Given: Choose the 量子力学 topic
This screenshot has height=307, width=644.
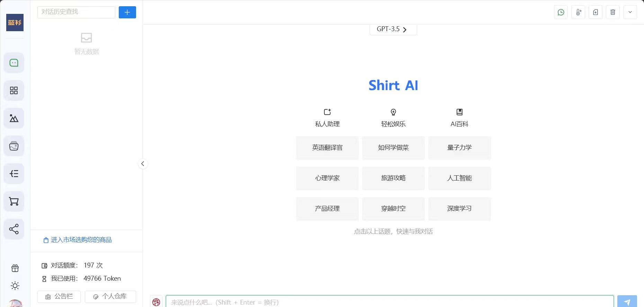Looking at the screenshot, I should (459, 148).
